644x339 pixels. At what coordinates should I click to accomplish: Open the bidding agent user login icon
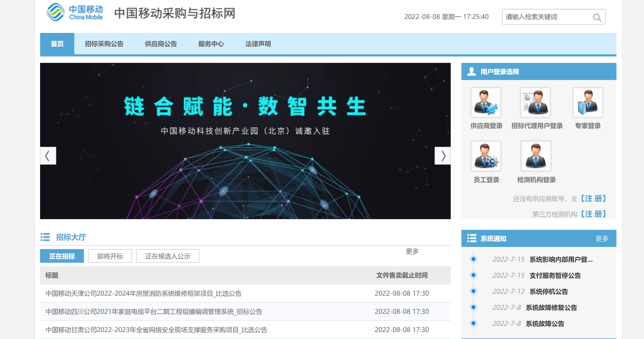tap(535, 102)
